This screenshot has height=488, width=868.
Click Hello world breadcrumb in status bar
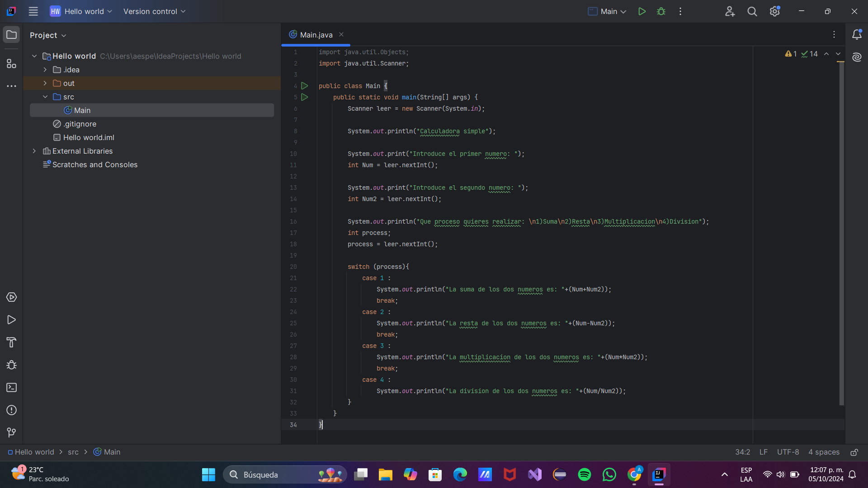(31, 452)
